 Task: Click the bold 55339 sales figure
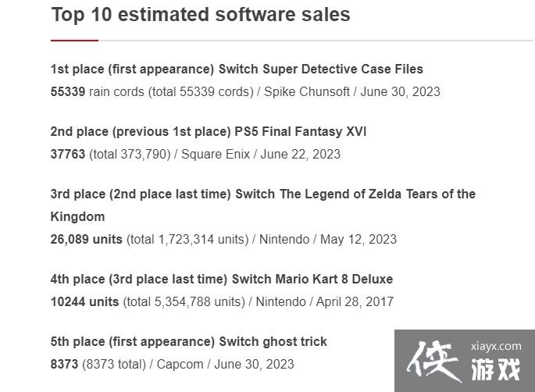click(68, 91)
